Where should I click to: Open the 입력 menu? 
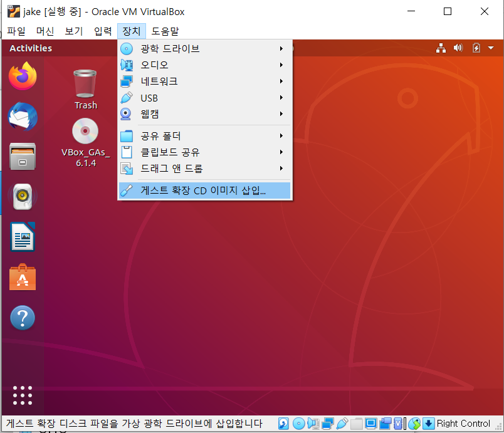pyautogui.click(x=103, y=31)
